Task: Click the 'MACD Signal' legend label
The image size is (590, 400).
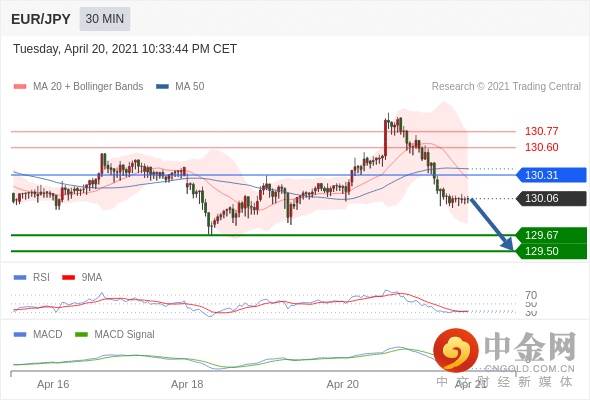Action: [x=124, y=335]
